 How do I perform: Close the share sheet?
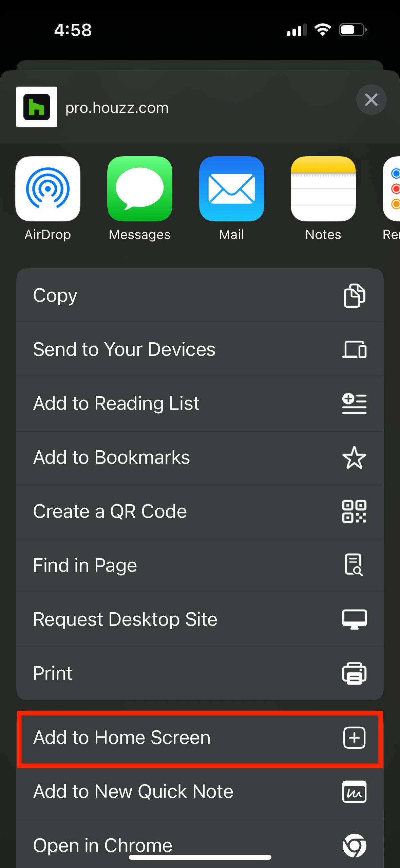tap(371, 100)
